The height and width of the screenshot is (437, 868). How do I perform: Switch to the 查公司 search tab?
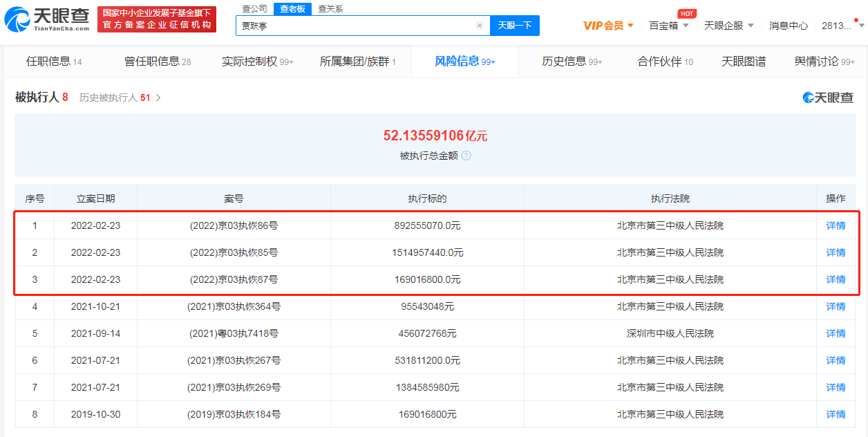click(x=254, y=9)
